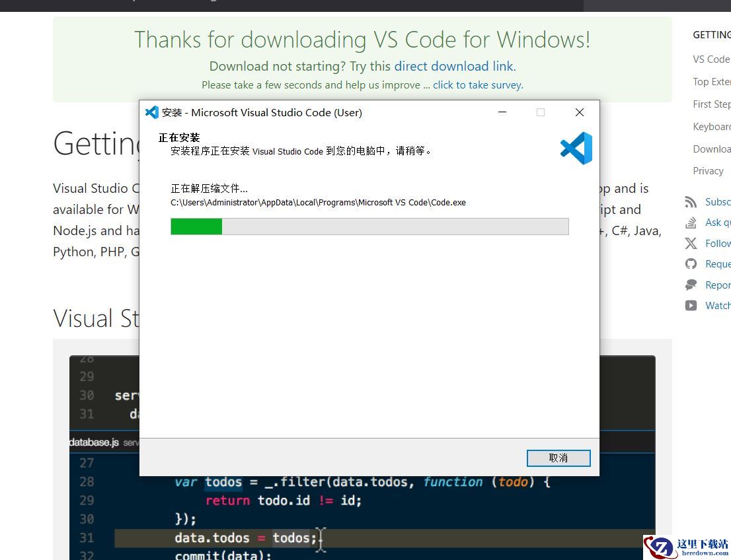Click the GitHub icon beside Request

click(691, 264)
